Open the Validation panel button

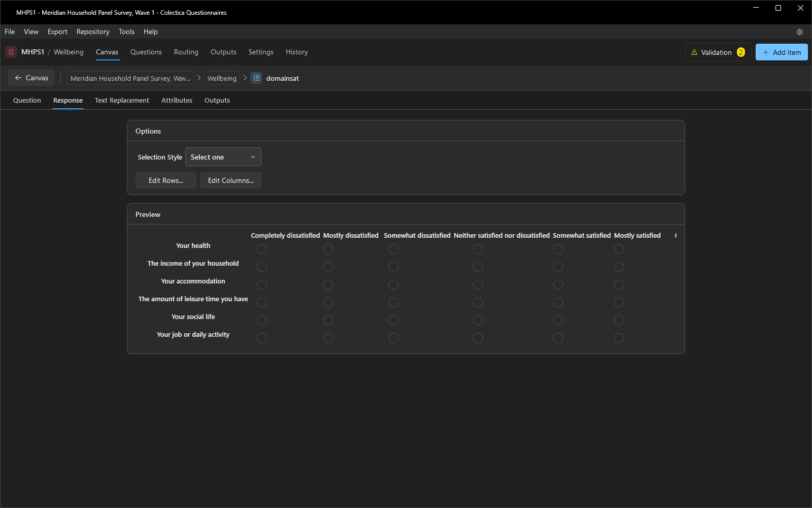pyautogui.click(x=718, y=52)
